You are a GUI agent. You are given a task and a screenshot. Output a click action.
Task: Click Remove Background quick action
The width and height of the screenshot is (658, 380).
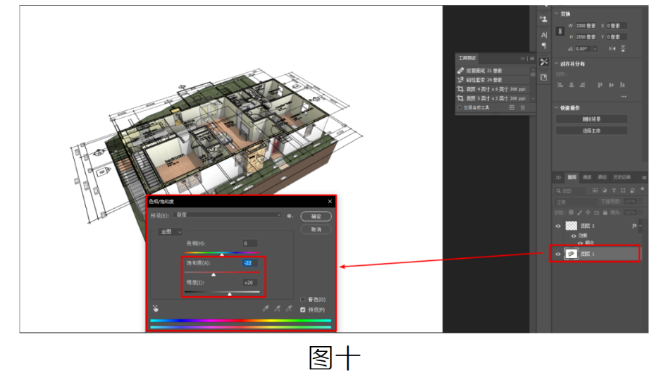point(591,119)
